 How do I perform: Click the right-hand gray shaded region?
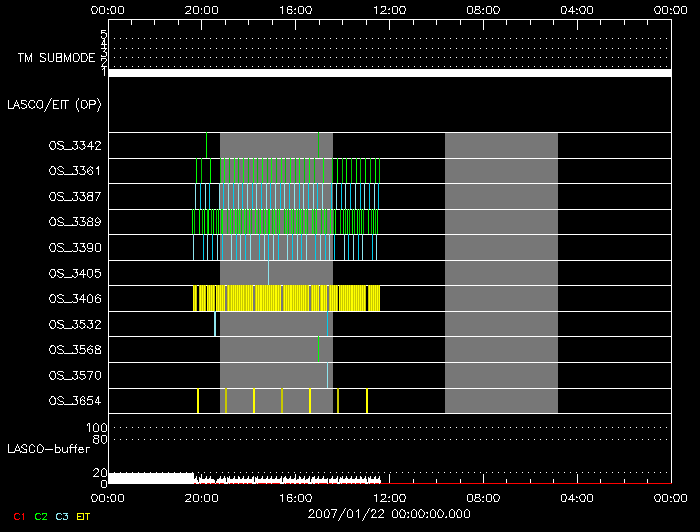tap(501, 272)
